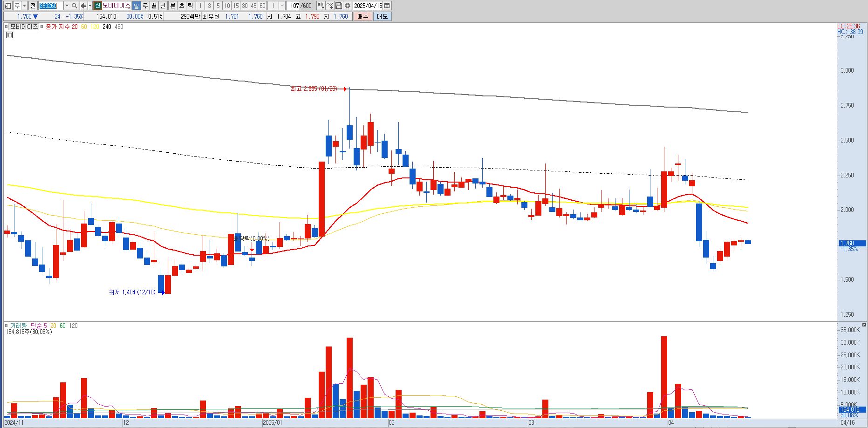Click the grid table icon under 모비데이즈 label

click(x=9, y=35)
